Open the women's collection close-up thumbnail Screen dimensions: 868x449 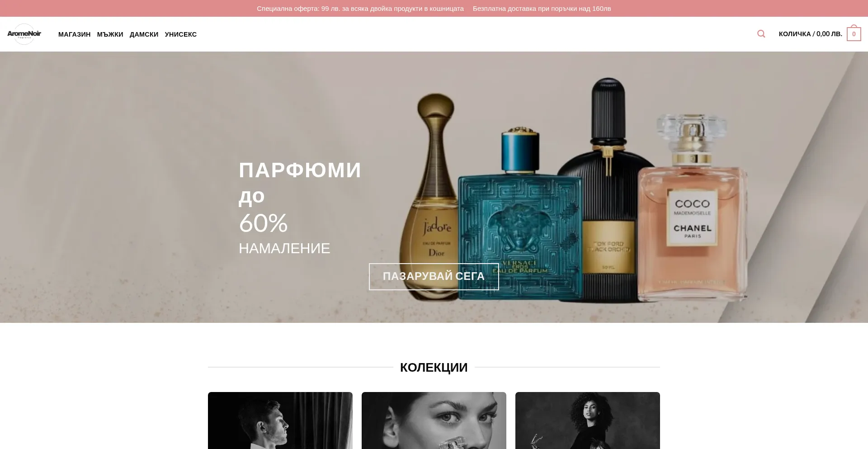tap(434, 421)
